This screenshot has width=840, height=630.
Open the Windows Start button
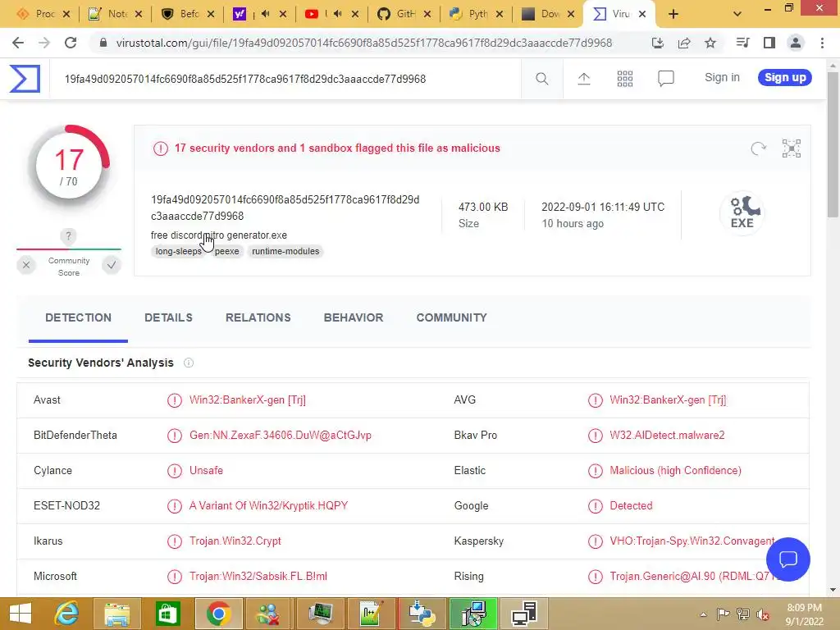pyautogui.click(x=21, y=614)
